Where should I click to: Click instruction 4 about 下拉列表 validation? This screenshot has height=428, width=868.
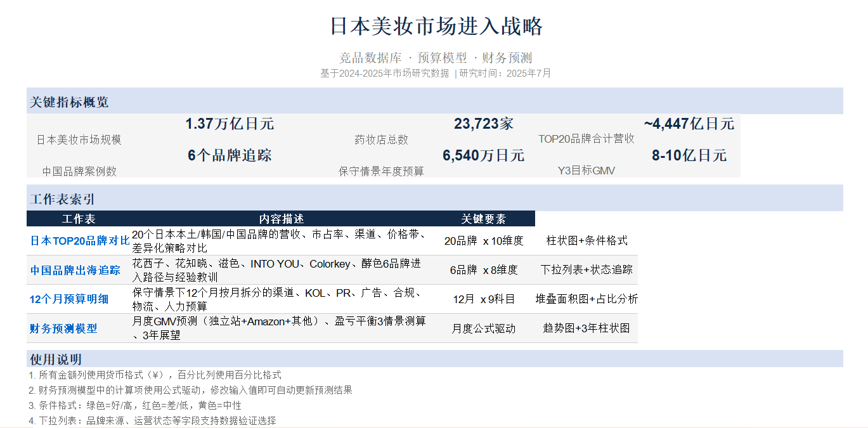tap(153, 421)
